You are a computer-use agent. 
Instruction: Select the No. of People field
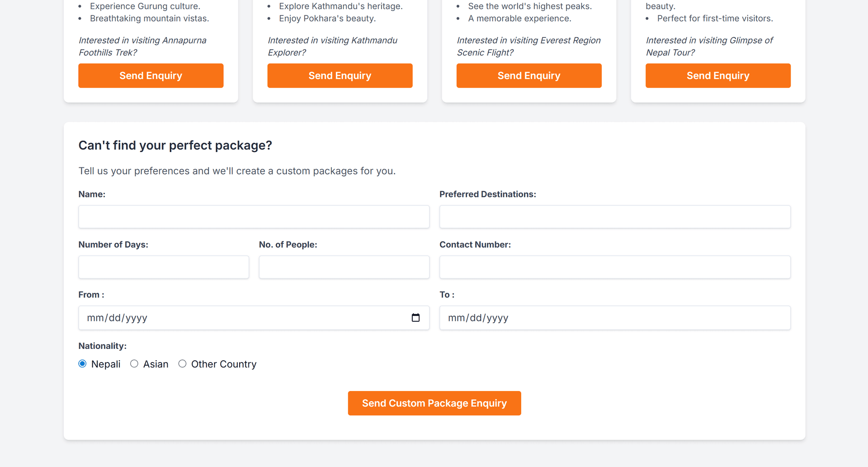point(344,267)
